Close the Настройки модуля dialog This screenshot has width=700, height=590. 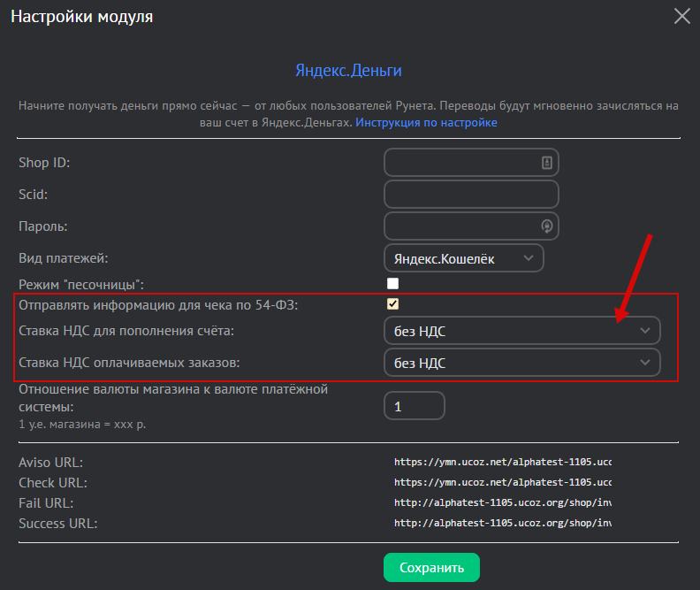[681, 16]
